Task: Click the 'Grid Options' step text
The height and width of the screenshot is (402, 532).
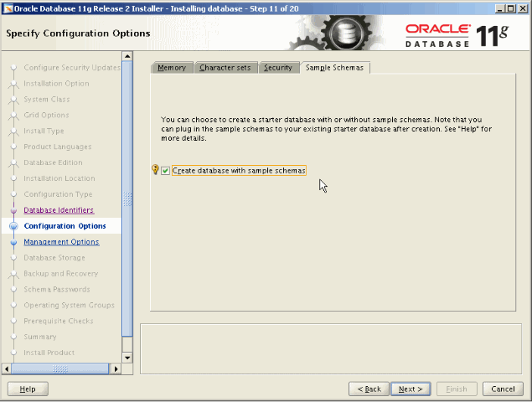Action: 46,115
